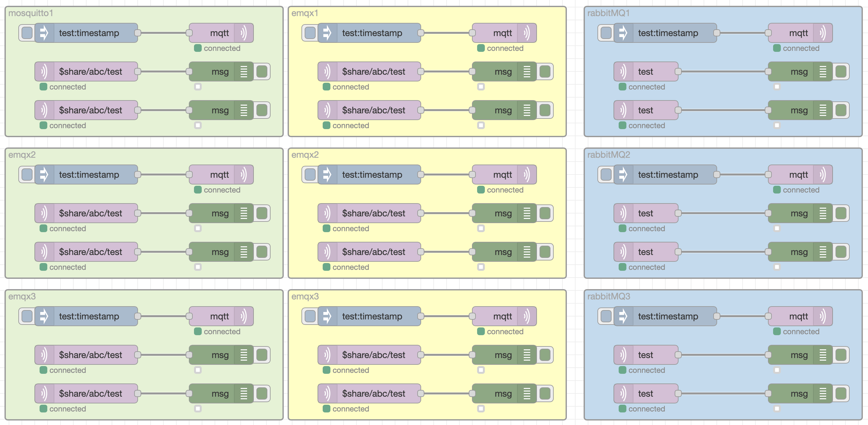Click the input port of mqtt node in mosquitto1
The height and width of the screenshot is (425, 868).
point(189,33)
